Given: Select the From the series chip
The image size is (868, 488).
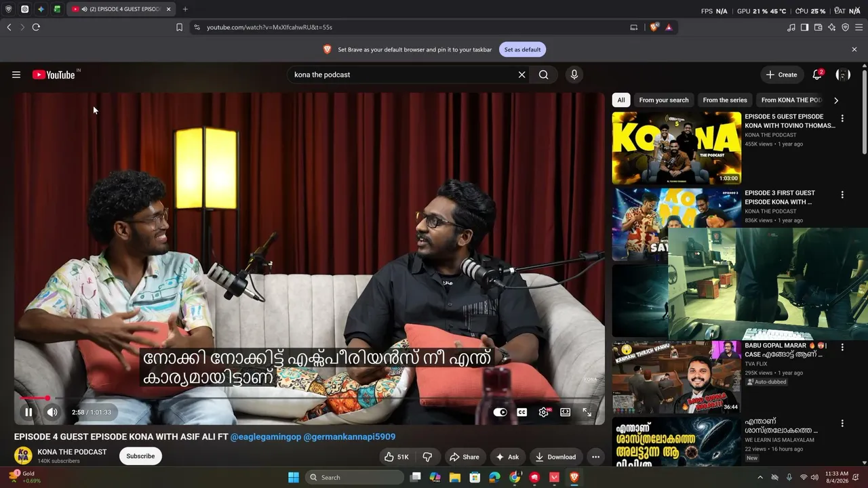Looking at the screenshot, I should coord(725,100).
